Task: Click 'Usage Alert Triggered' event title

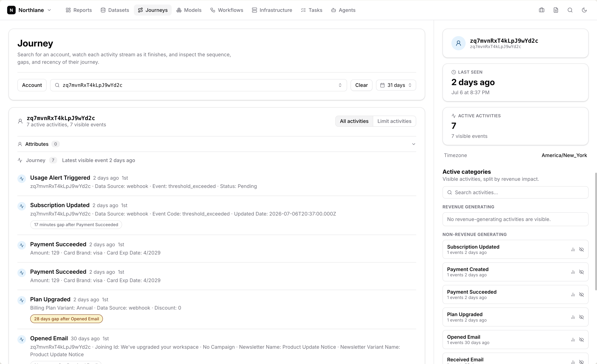Action: point(60,178)
